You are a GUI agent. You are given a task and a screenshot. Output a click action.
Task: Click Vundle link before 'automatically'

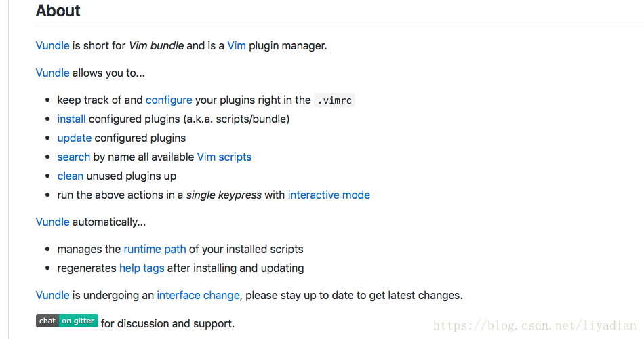(x=53, y=222)
